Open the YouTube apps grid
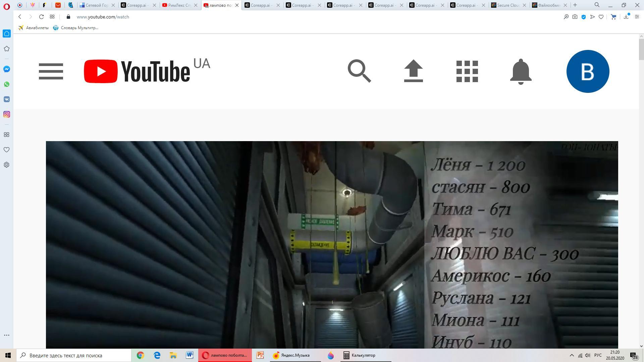The width and height of the screenshot is (644, 362). point(467,71)
